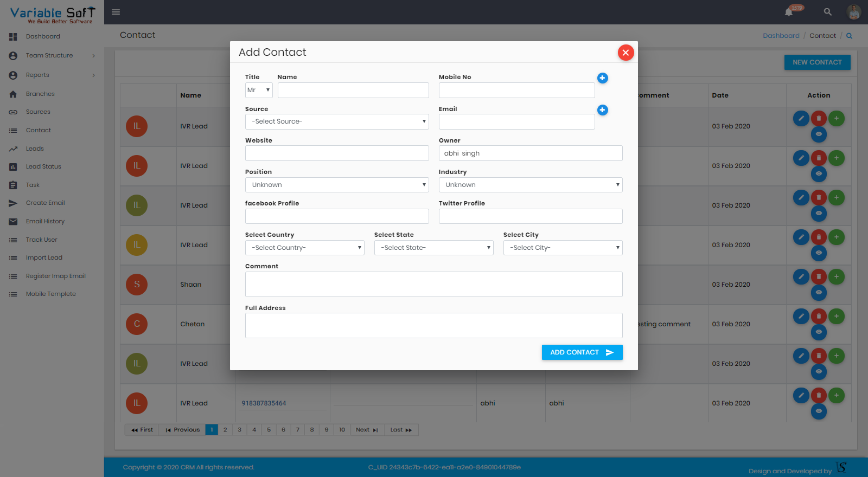This screenshot has height=477, width=868.
Task: Click the user avatar in top bar
Action: [x=853, y=12]
